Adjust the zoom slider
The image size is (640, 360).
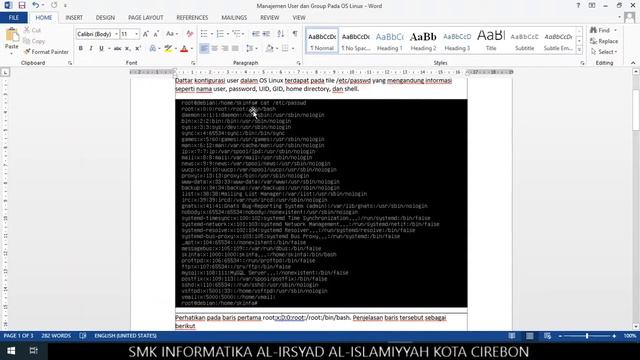587,336
